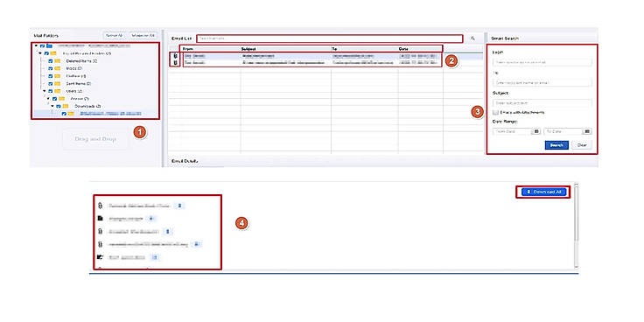
Task: Click the Download All attachments button
Action: click(543, 192)
